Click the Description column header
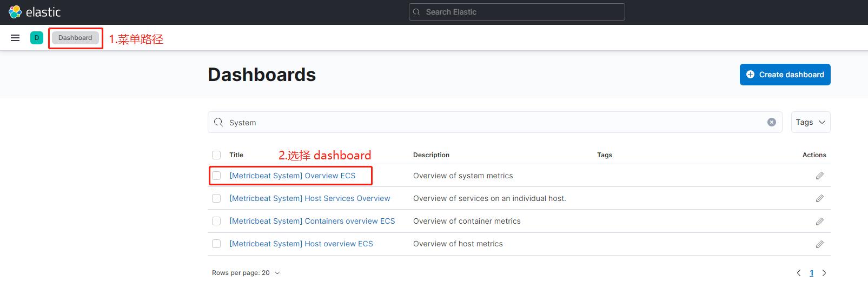Viewport: 868px width, 295px height. point(431,155)
